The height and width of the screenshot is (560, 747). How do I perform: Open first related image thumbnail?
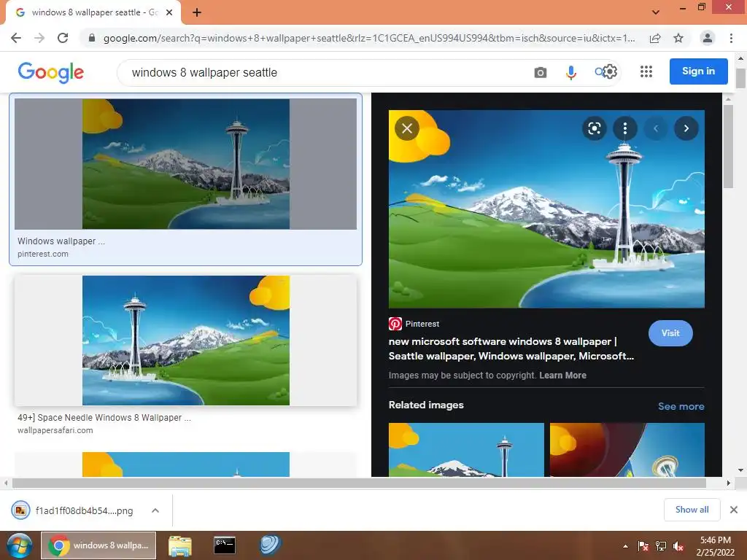pos(466,449)
